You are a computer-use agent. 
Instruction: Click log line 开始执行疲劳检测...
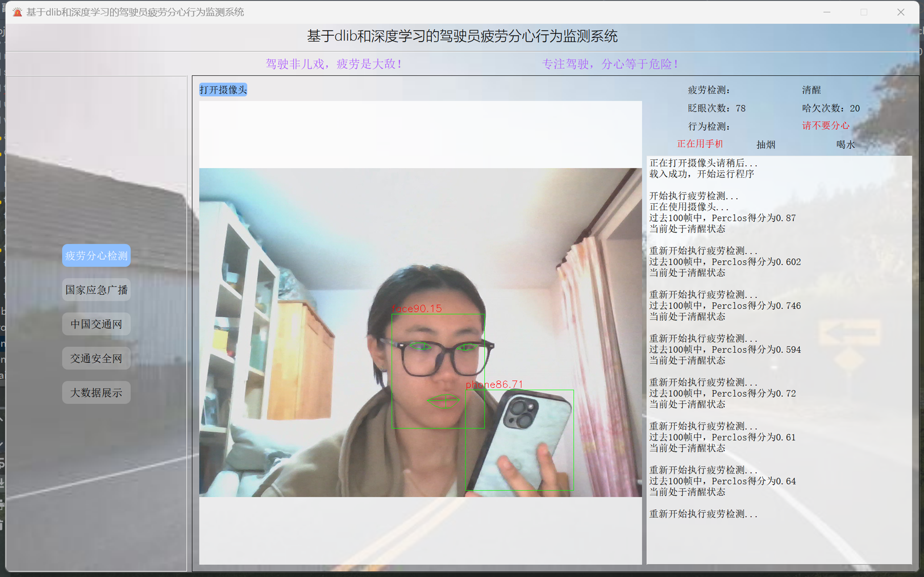[694, 196]
